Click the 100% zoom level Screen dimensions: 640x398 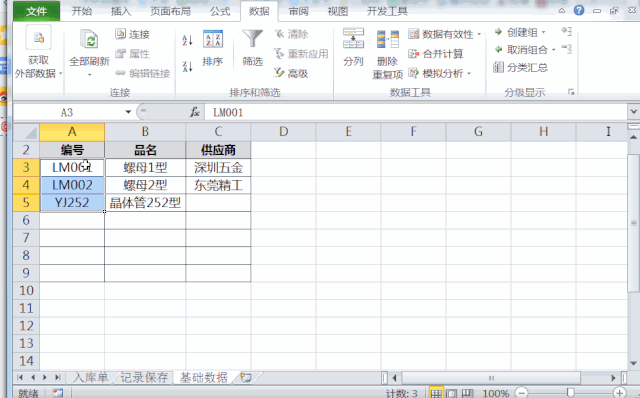(x=496, y=394)
